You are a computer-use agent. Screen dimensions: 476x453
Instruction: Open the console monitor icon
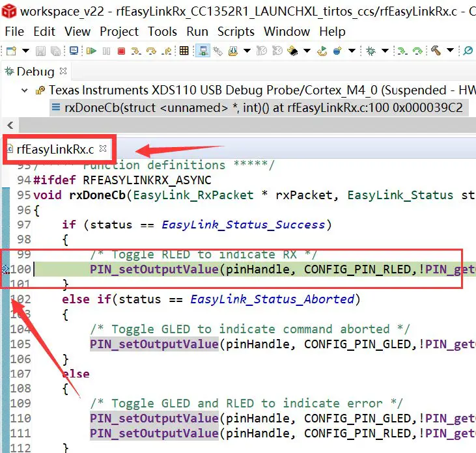click(74, 51)
